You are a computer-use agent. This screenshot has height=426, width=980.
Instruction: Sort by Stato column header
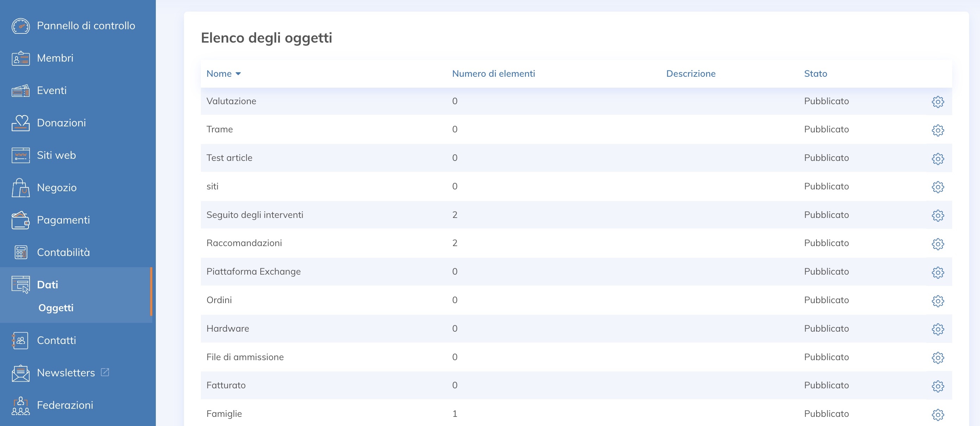(815, 74)
